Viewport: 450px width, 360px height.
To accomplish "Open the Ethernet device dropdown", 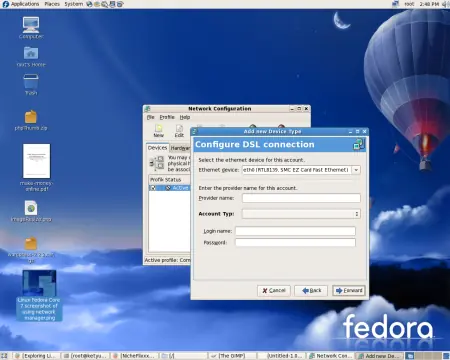I will [x=356, y=170].
